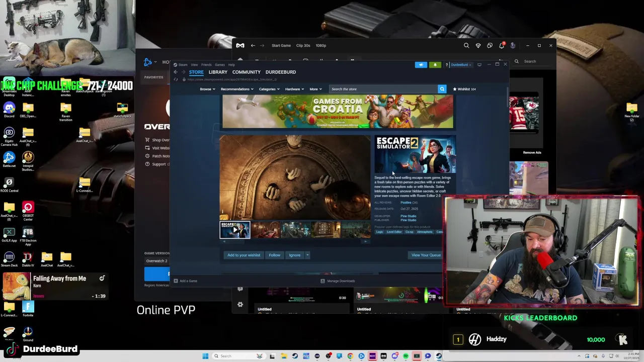The image size is (644, 362).
Task: Open the Games menu in Steam
Action: pos(220,65)
